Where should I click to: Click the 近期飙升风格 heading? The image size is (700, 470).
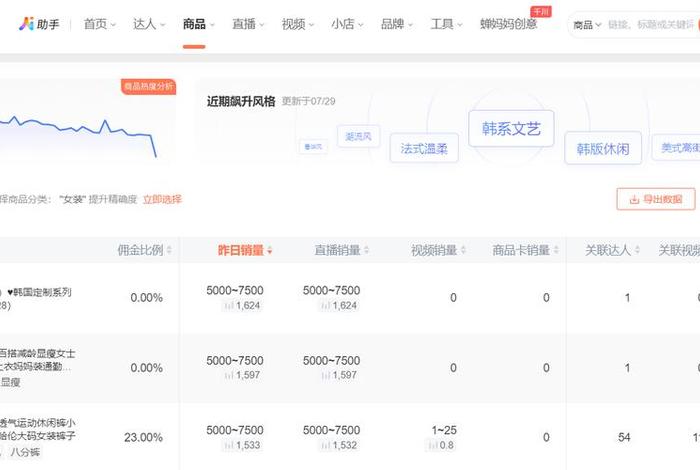tap(241, 101)
